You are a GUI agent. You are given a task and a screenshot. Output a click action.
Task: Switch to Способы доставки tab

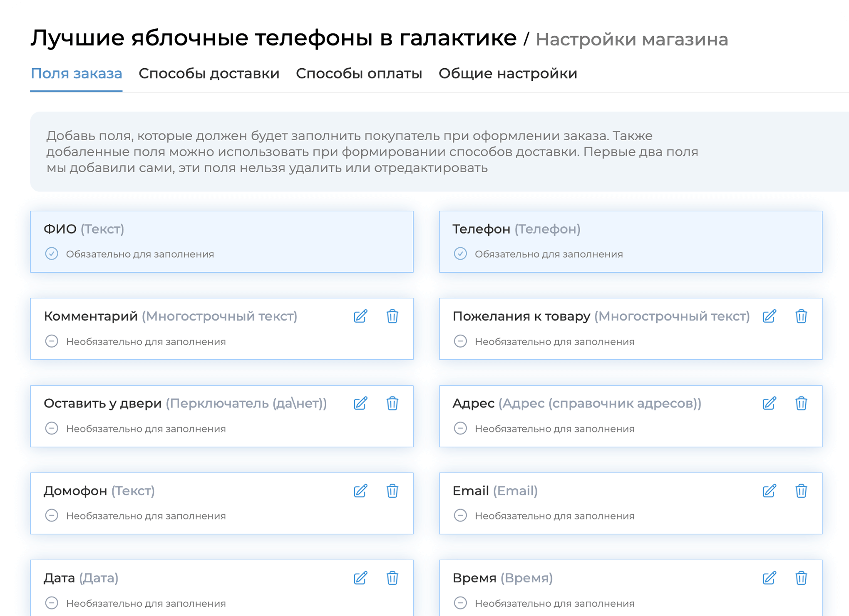click(209, 74)
